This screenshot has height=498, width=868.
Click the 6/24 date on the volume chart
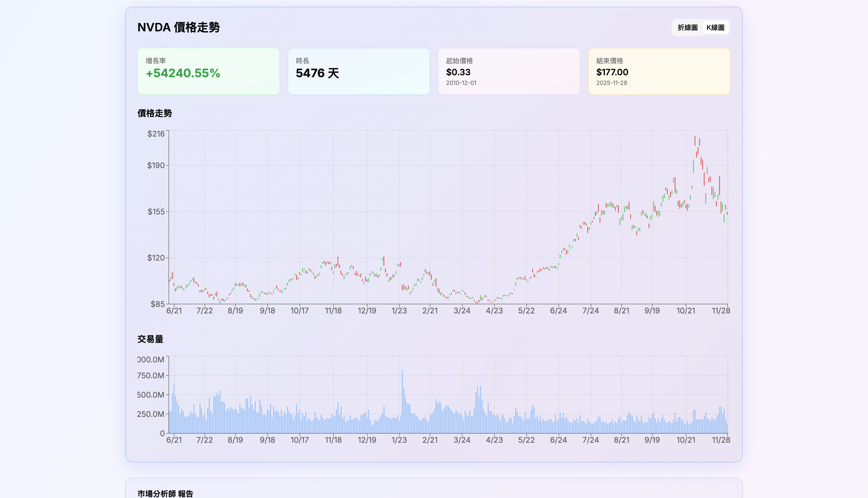[558, 440]
